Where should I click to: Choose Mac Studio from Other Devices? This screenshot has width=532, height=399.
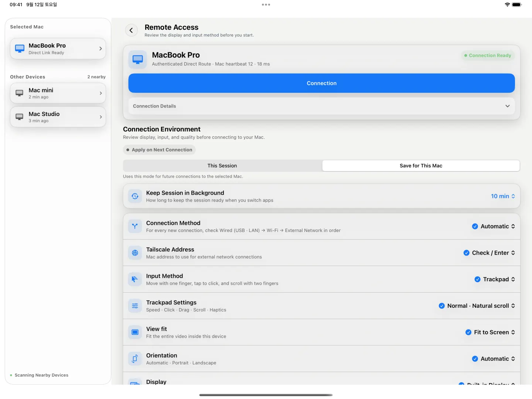tap(58, 117)
